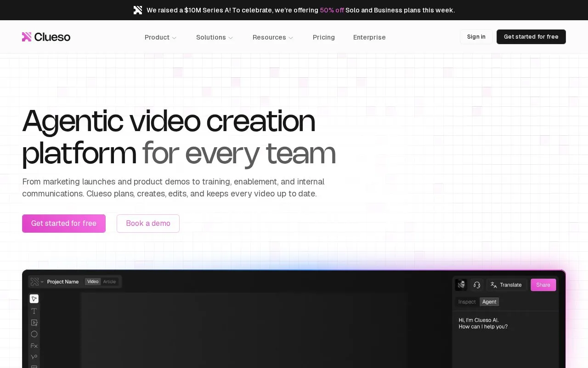This screenshot has height=368, width=588.
Task: Open the Fx effects tool
Action: click(x=34, y=345)
